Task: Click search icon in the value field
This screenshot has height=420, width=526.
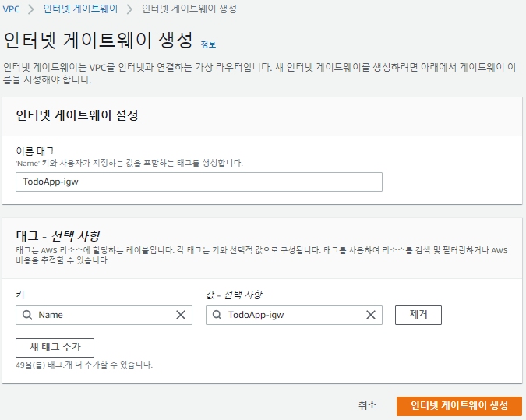Action: point(217,315)
